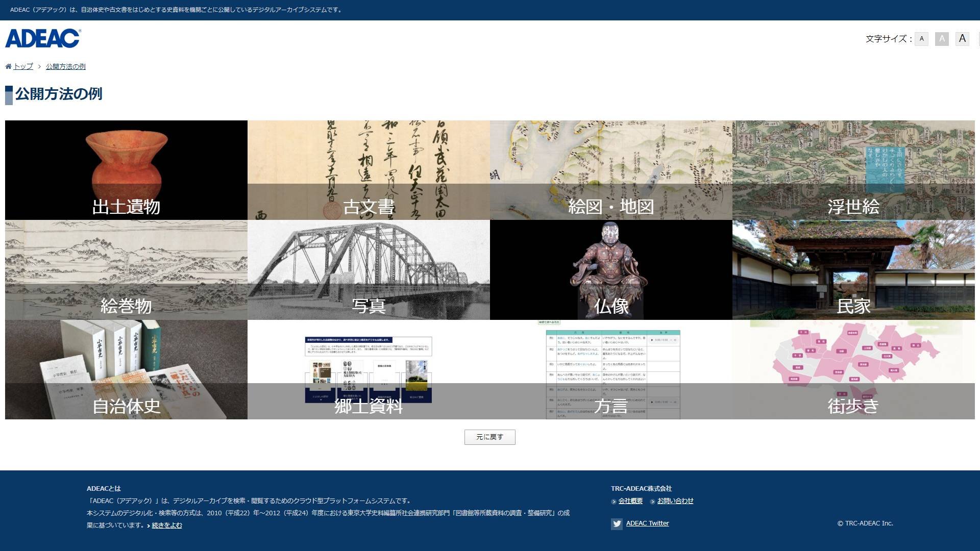Go to トップ via breadcrumb

pyautogui.click(x=23, y=66)
